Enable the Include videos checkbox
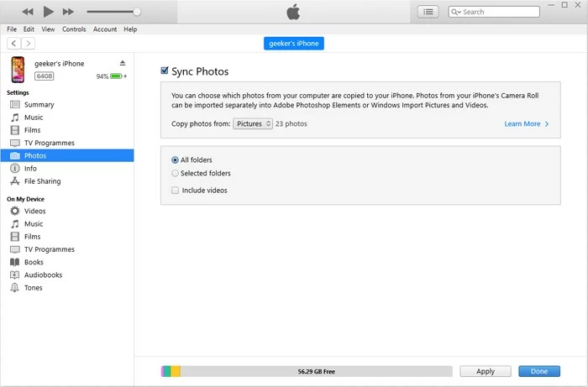The image size is (588, 387). [175, 191]
